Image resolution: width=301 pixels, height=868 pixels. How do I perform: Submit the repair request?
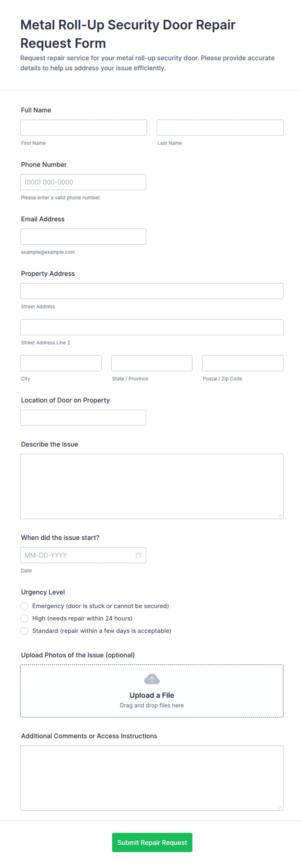tap(152, 842)
